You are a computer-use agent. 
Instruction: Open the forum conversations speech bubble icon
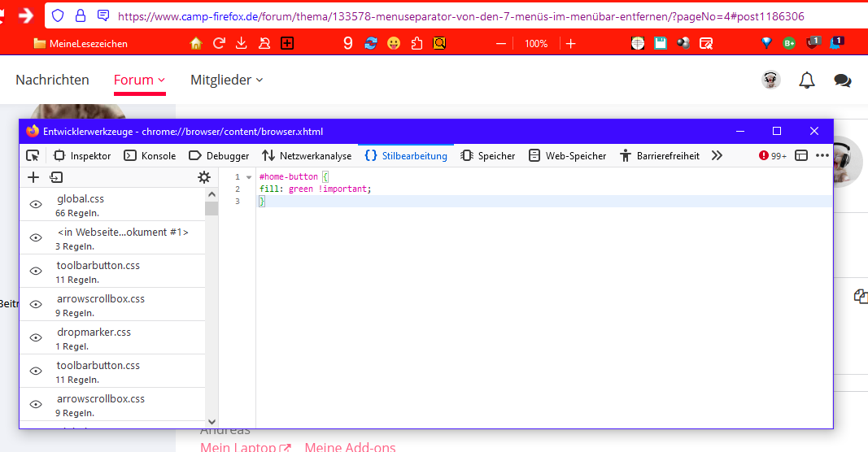tap(842, 80)
